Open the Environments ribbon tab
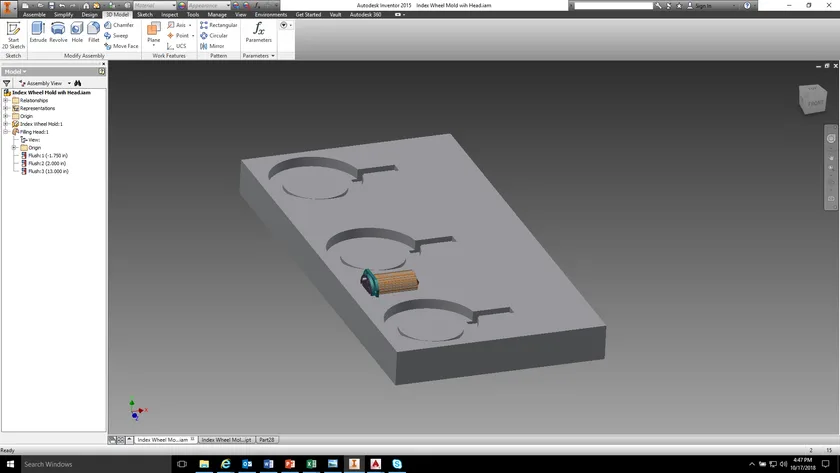Image resolution: width=840 pixels, height=473 pixels. click(x=271, y=14)
